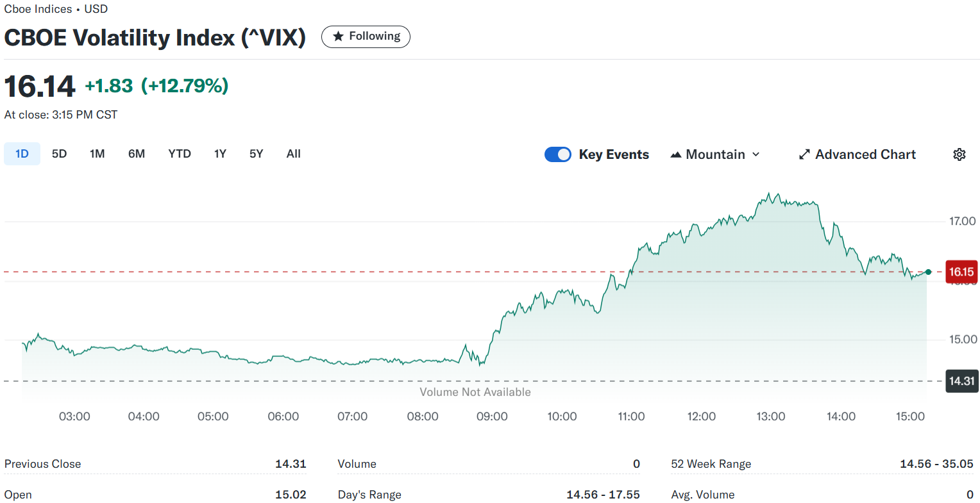
Task: Show the All time range
Action: click(293, 154)
